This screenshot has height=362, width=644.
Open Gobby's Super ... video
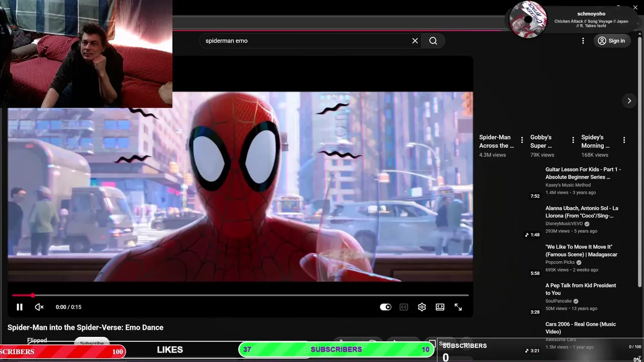tap(541, 141)
